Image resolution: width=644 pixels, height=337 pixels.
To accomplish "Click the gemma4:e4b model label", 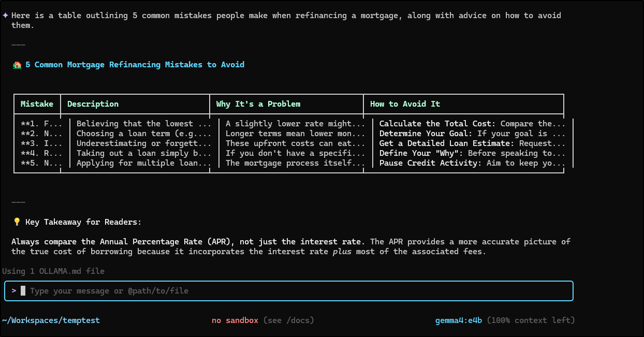I will pos(458,320).
